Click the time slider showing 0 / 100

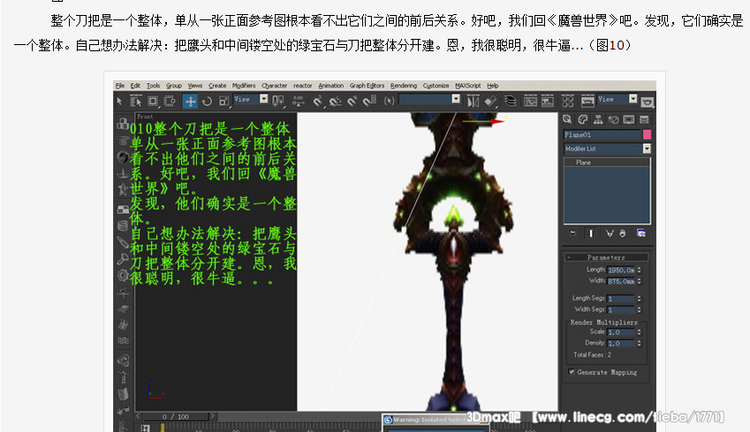175,417
